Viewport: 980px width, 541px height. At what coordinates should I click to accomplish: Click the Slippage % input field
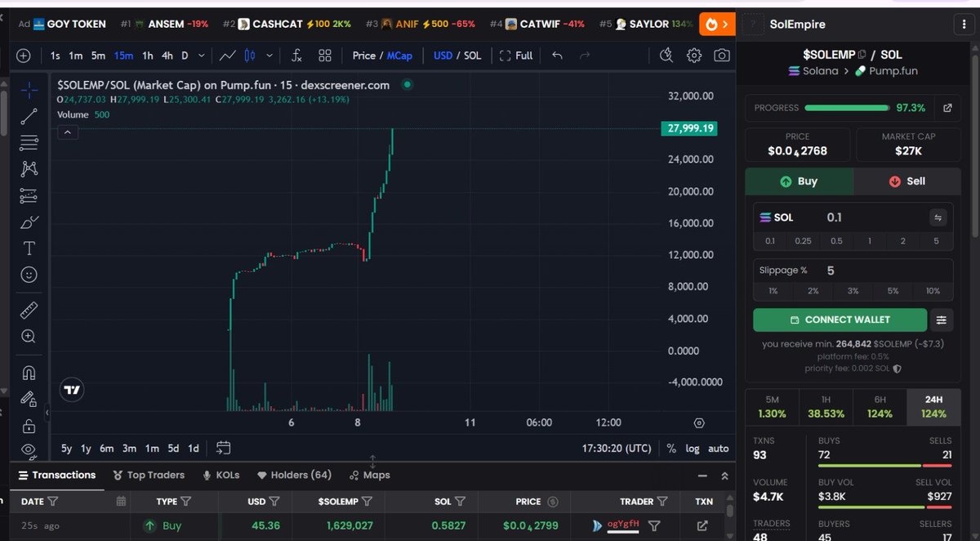[x=853, y=270]
